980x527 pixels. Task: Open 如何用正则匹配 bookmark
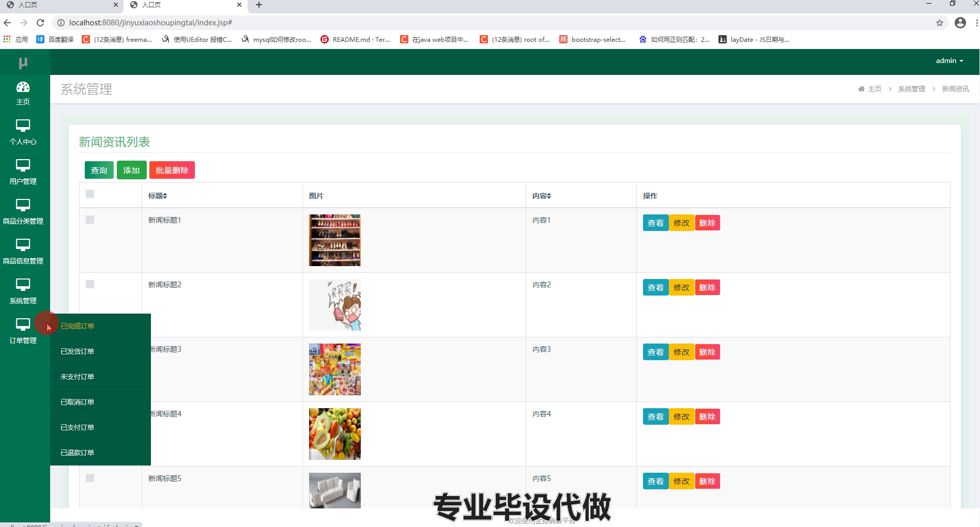click(675, 39)
